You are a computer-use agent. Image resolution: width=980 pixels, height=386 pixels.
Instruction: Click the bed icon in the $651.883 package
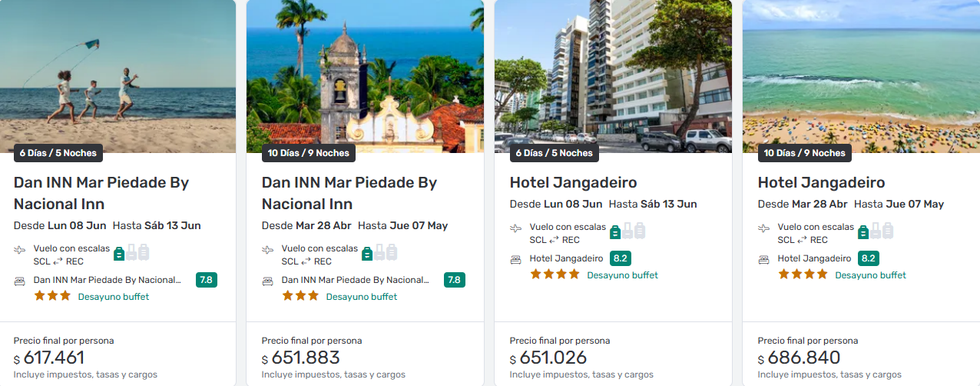click(267, 281)
